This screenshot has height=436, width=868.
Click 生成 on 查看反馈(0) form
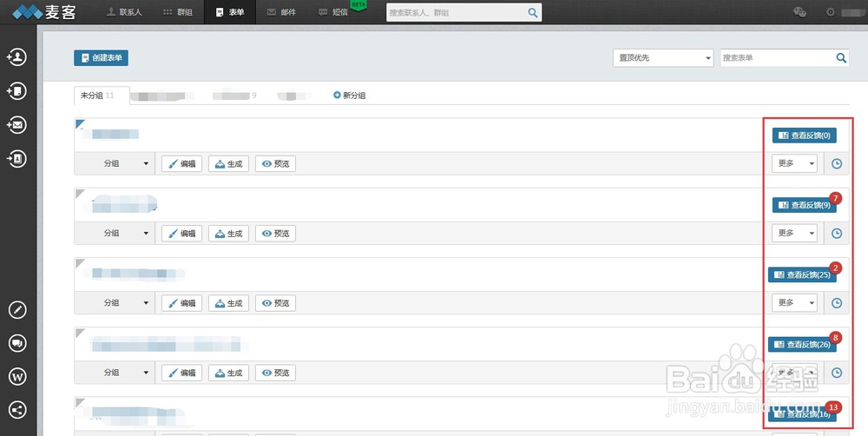(228, 164)
